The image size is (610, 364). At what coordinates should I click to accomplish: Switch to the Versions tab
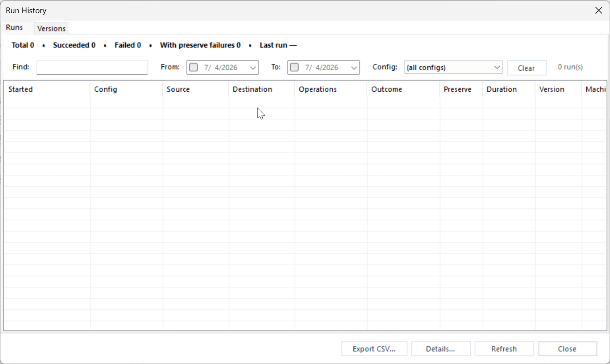pos(51,29)
